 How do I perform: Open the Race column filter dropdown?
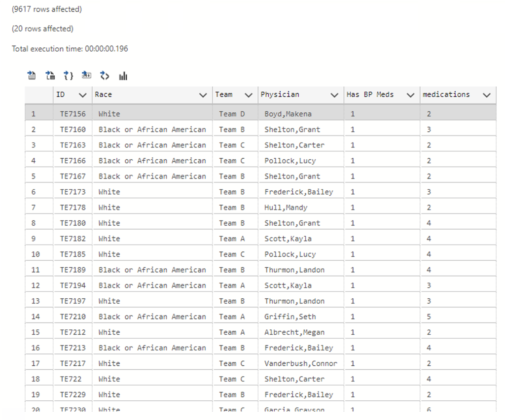(203, 95)
